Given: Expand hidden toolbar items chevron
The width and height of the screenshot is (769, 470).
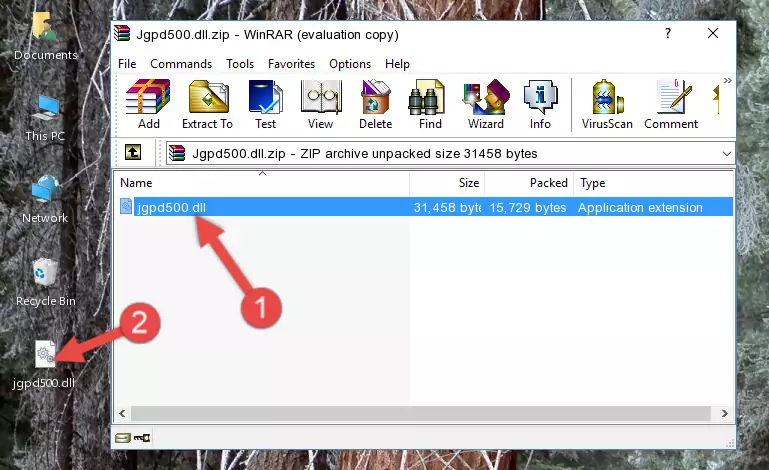Looking at the screenshot, I should pyautogui.click(x=727, y=80).
